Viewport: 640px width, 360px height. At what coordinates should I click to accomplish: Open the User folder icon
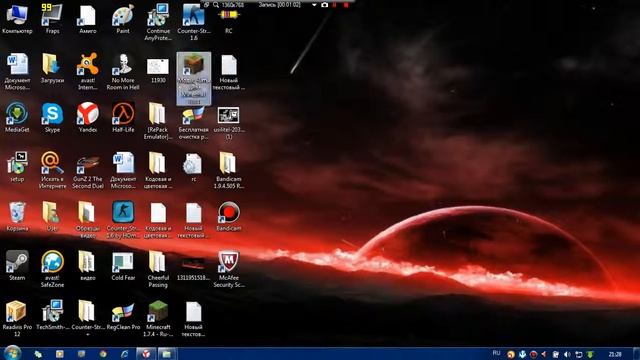(x=52, y=216)
